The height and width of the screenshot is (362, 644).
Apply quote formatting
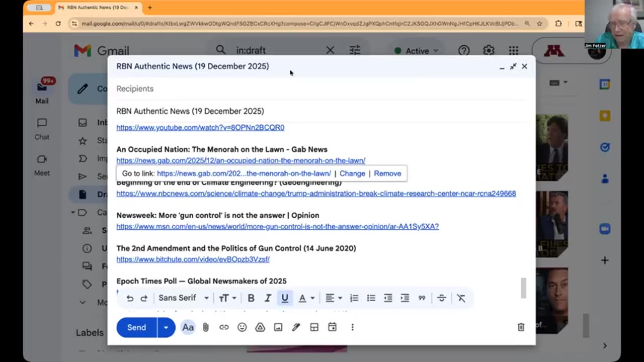[422, 298]
